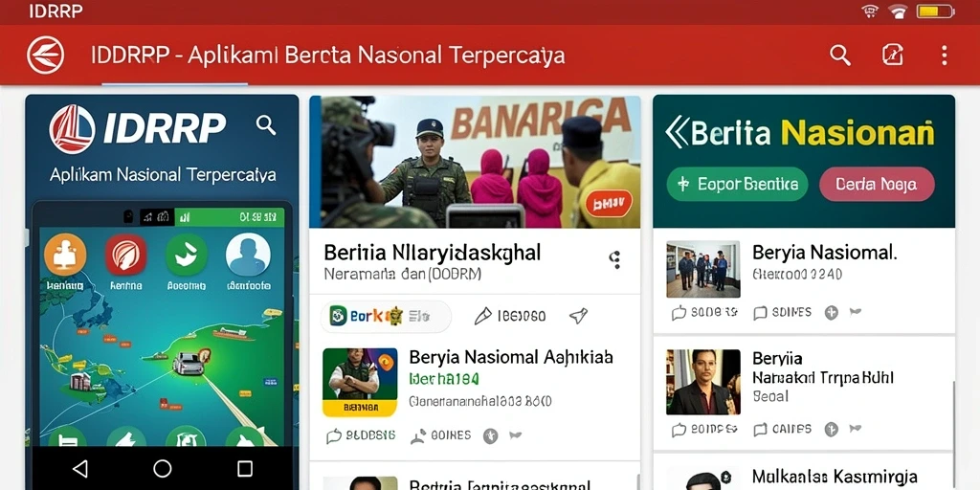980x490 pixels.
Task: Open thumbnail of Beryia Nasiomal Aahikiaa article
Action: tap(360, 383)
